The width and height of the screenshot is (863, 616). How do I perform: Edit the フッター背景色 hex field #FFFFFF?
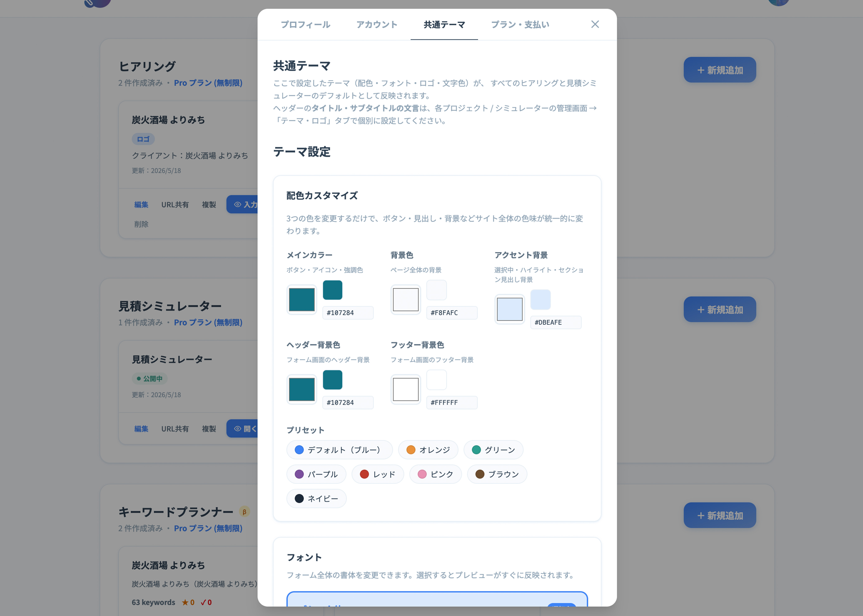point(452,403)
